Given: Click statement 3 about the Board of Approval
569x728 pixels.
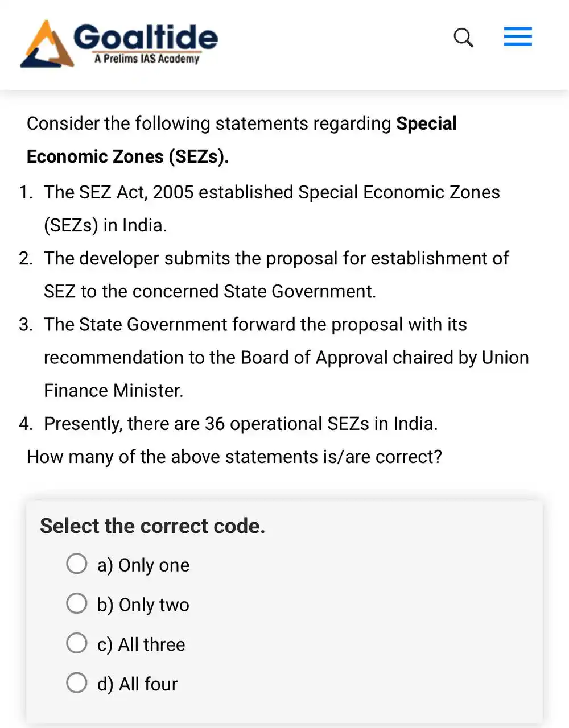Looking at the screenshot, I should 274,357.
